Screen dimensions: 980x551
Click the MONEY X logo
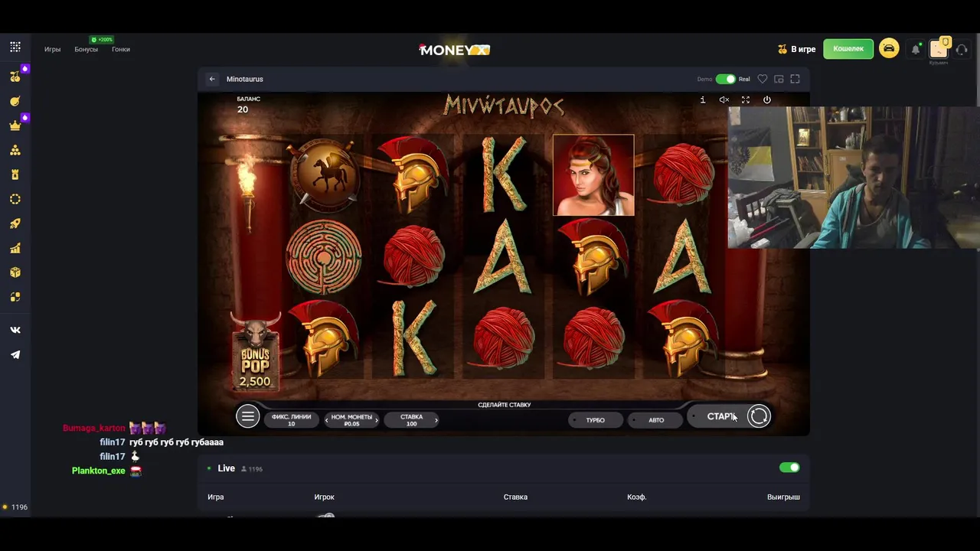click(455, 50)
